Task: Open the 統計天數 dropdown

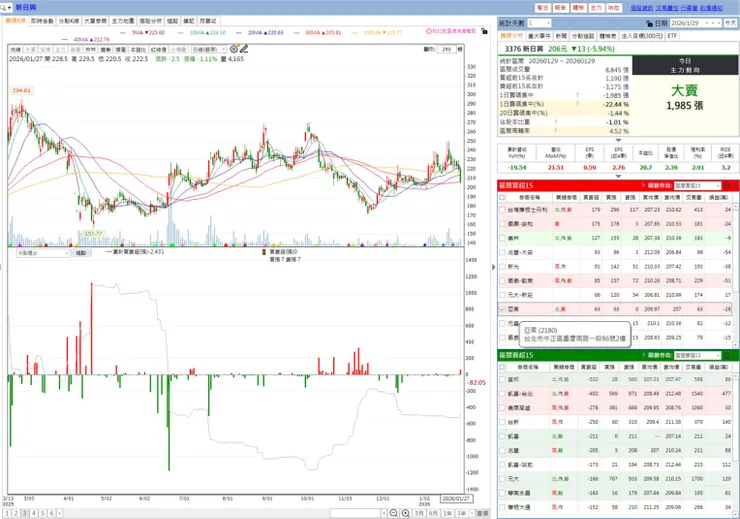Action: coord(548,23)
